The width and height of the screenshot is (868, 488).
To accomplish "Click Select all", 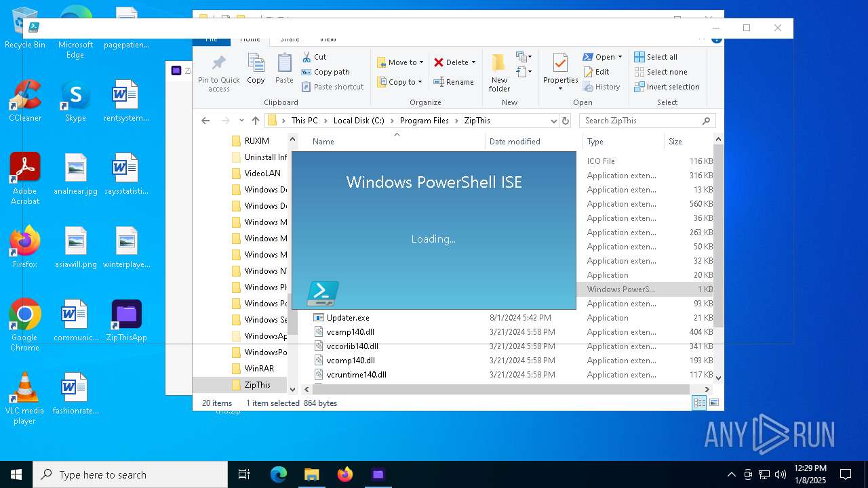I will pos(656,57).
